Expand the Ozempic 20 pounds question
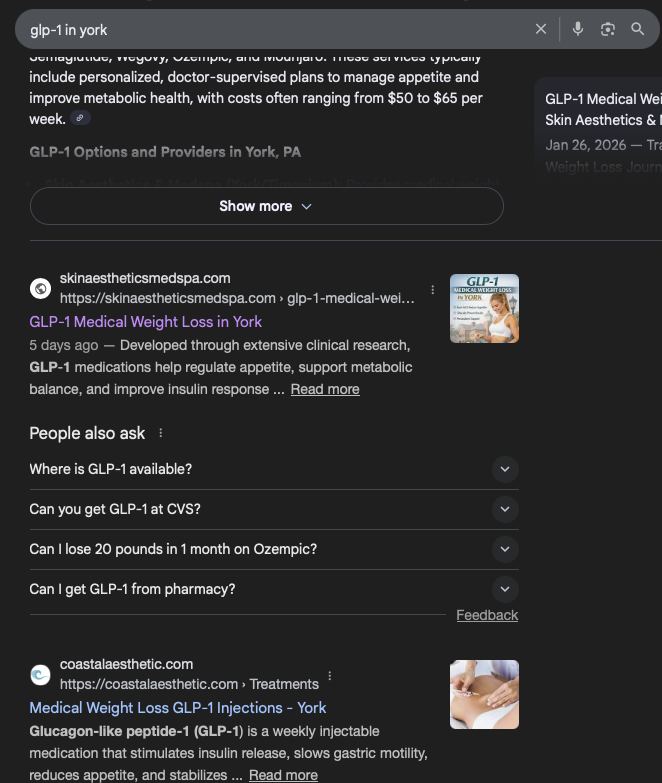 point(505,549)
